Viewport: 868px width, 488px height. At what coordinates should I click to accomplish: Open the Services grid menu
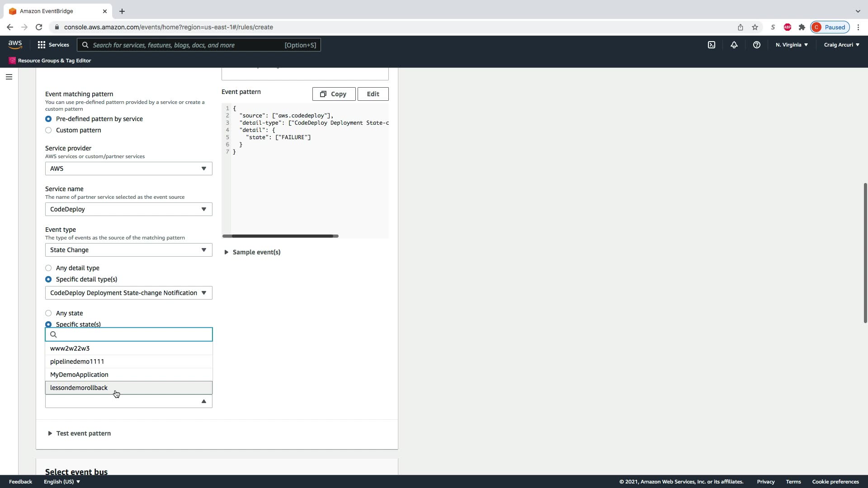53,45
